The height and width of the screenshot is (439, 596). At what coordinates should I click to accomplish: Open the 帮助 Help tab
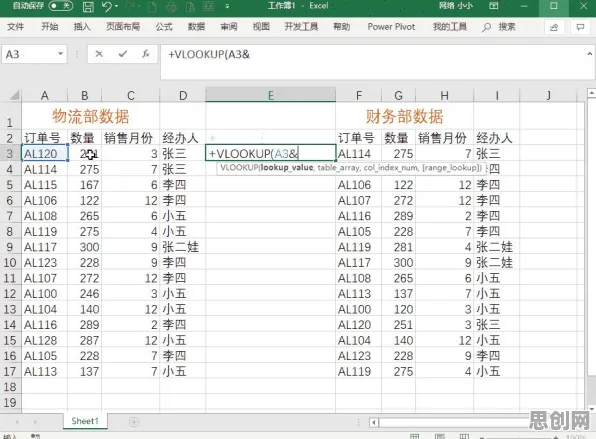point(341,27)
